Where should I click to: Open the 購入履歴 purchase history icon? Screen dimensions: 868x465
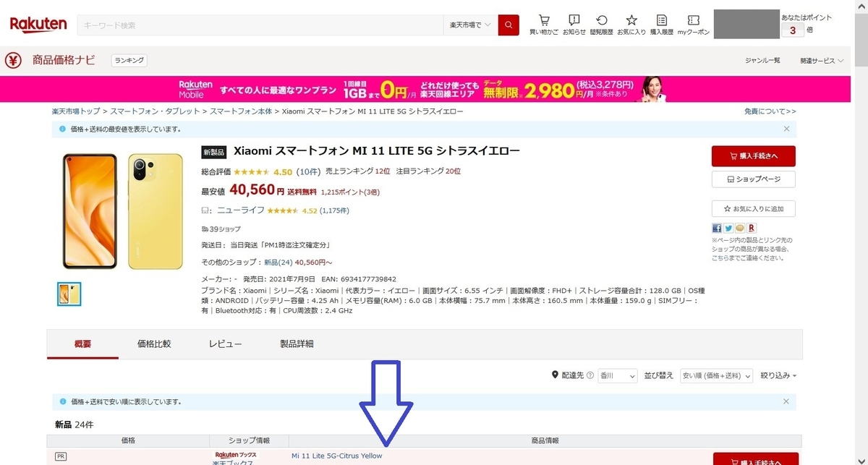pos(662,25)
